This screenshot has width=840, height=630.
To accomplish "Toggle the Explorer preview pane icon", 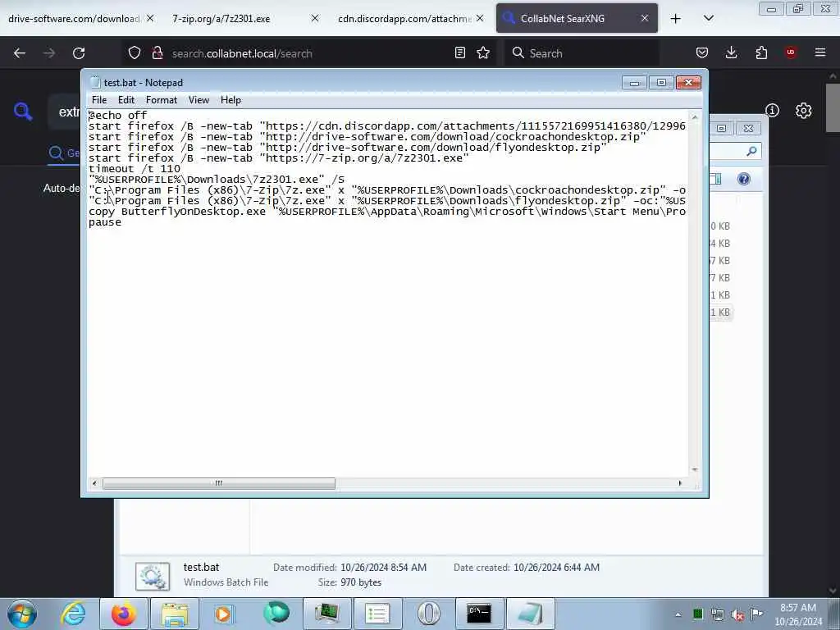I will click(x=715, y=179).
